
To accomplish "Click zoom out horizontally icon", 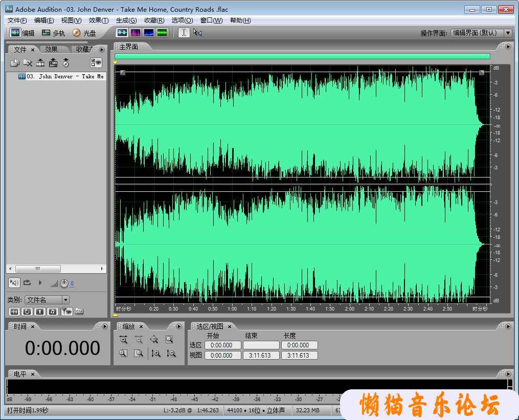I will point(139,340).
